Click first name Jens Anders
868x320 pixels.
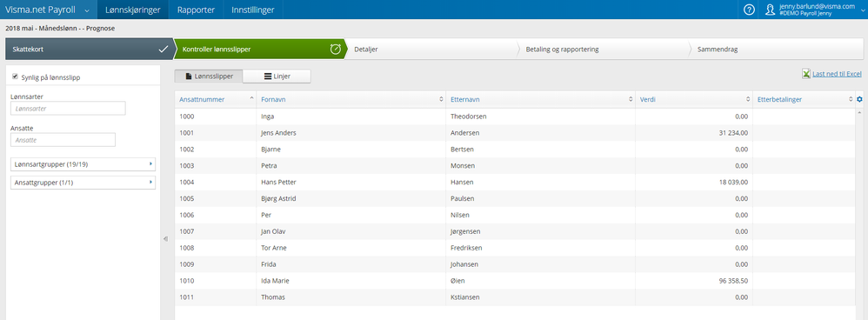[x=278, y=133]
